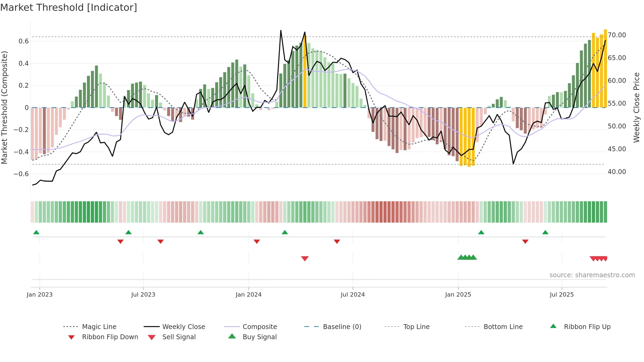Click the yellow bars cluster near January 2025
The image size is (644, 362).
pyautogui.click(x=467, y=137)
